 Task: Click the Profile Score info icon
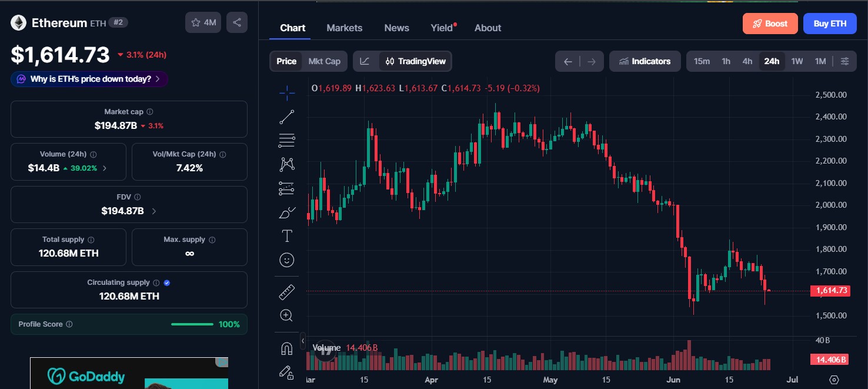click(69, 324)
